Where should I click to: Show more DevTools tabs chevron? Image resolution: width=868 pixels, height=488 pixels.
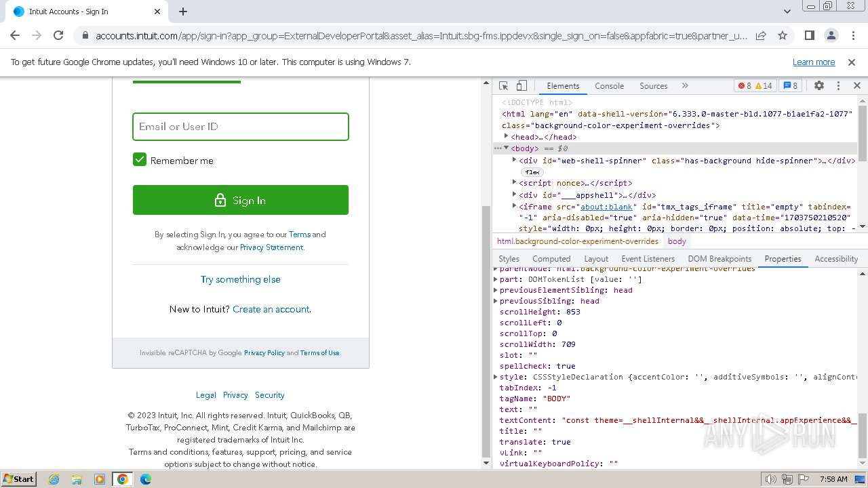(685, 85)
